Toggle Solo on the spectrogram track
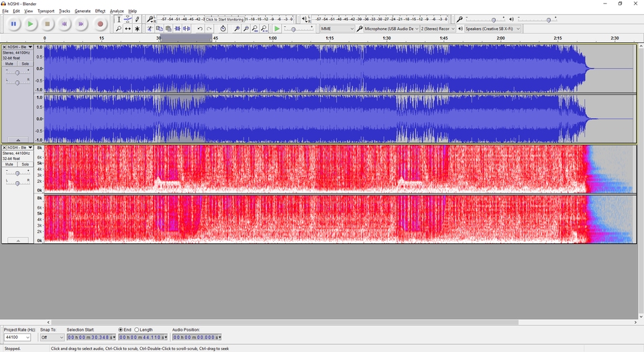644x352 pixels. (x=25, y=164)
